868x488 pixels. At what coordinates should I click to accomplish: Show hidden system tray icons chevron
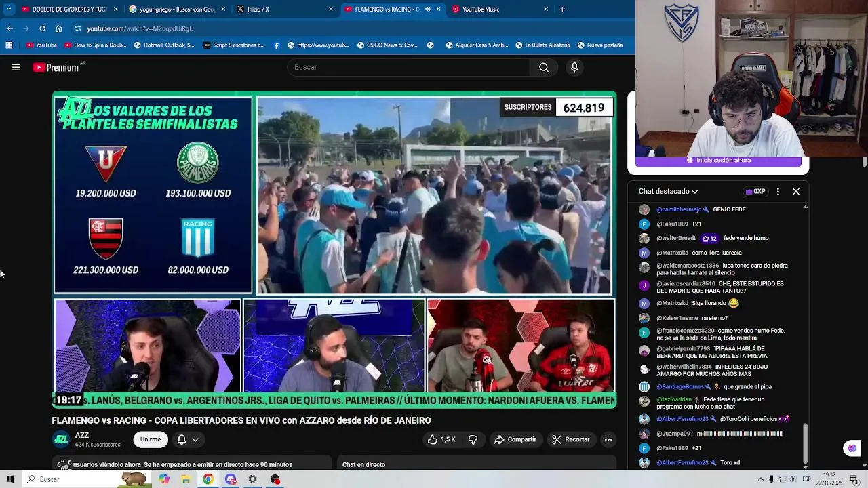click(760, 479)
